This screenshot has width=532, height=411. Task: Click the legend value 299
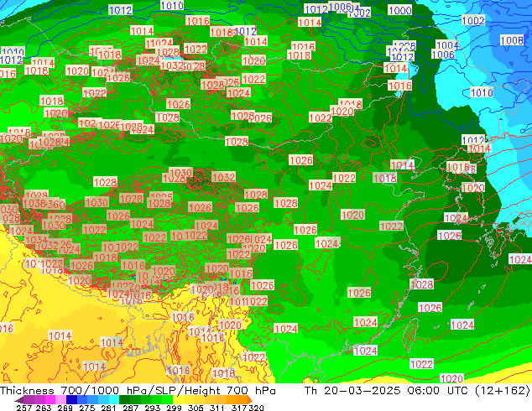(174, 408)
